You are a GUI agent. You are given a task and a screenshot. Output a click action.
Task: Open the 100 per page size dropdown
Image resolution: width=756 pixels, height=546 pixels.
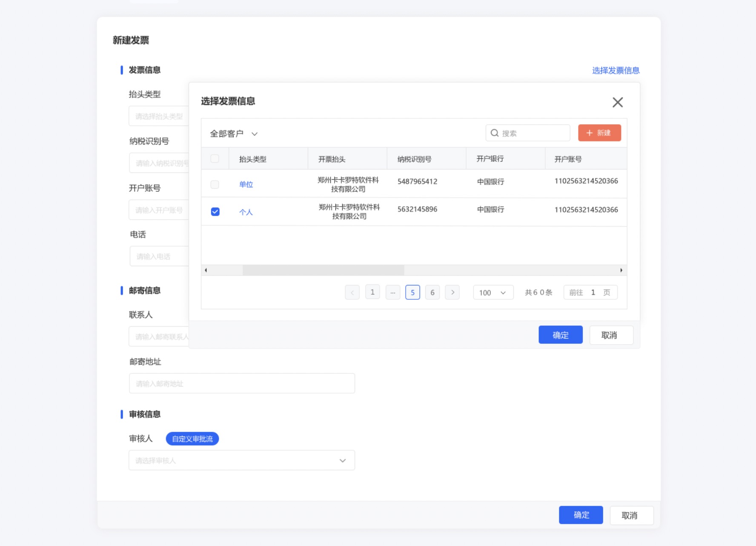click(x=493, y=293)
